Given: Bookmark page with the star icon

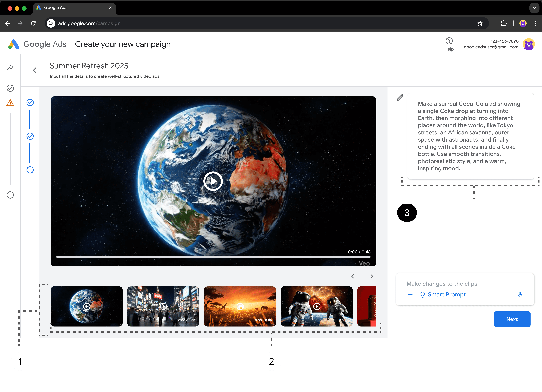Looking at the screenshot, I should tap(480, 23).
